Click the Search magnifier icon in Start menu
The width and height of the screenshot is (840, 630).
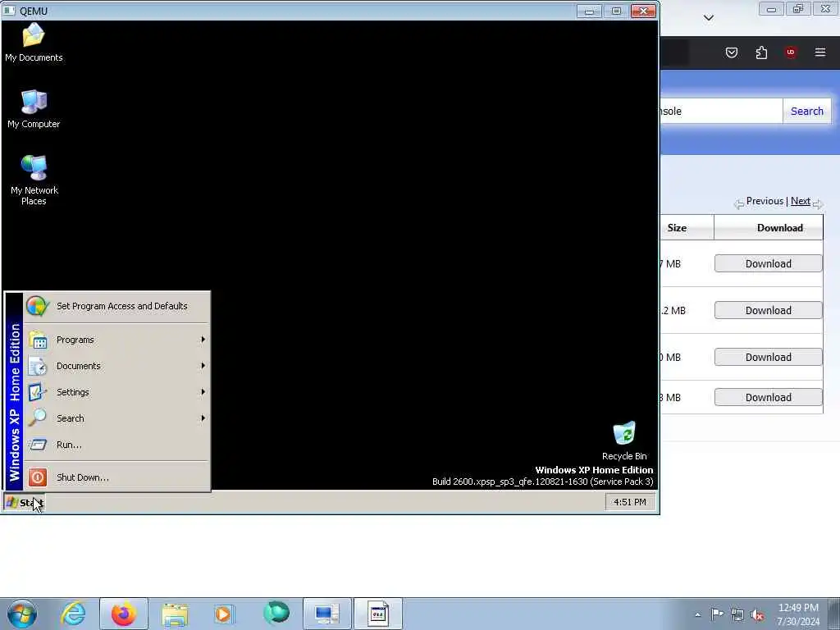38,418
